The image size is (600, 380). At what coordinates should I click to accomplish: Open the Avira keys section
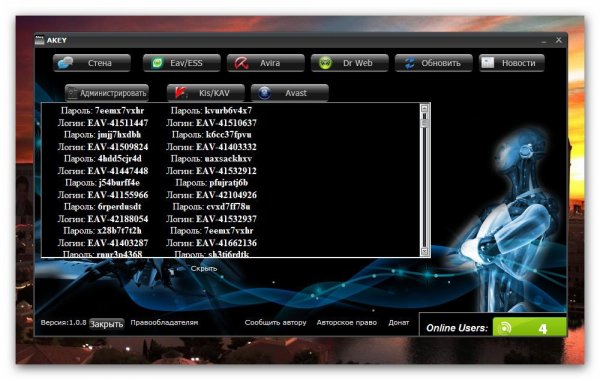tap(266, 63)
